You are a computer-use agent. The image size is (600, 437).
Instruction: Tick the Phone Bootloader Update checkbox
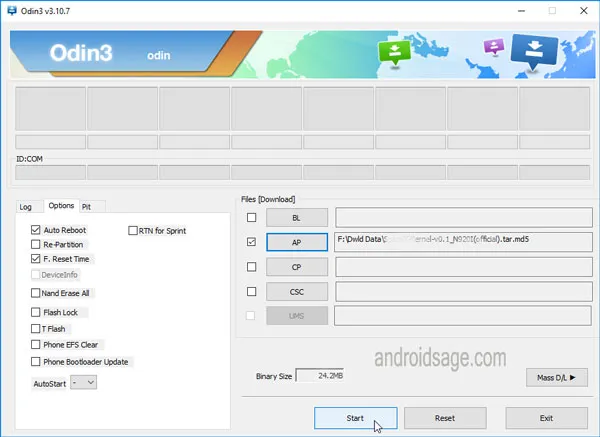(36, 361)
